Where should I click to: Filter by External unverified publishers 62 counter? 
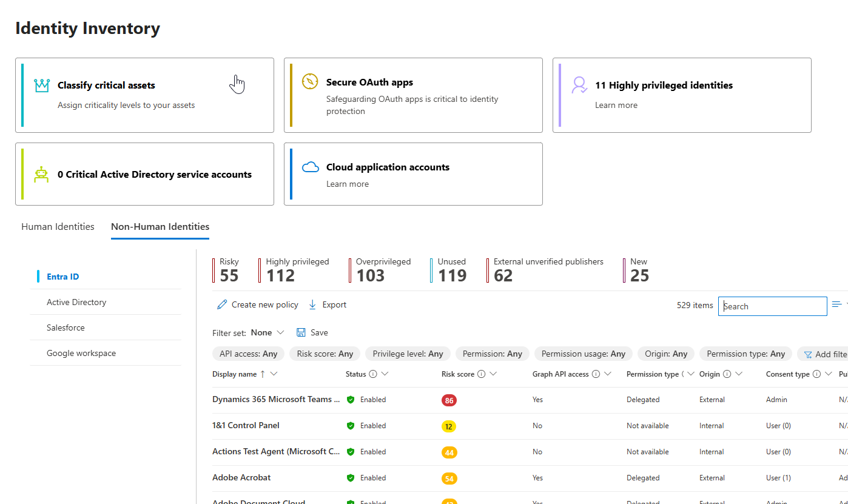pos(545,270)
